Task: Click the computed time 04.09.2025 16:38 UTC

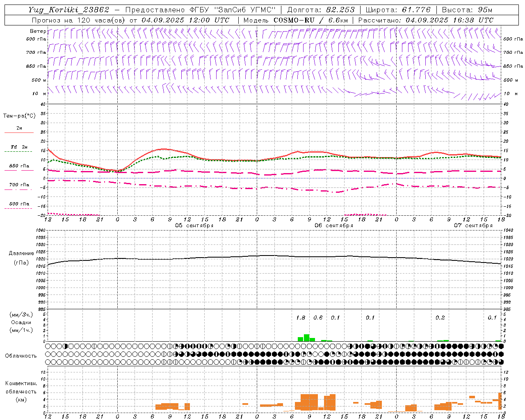Action: 450,20
